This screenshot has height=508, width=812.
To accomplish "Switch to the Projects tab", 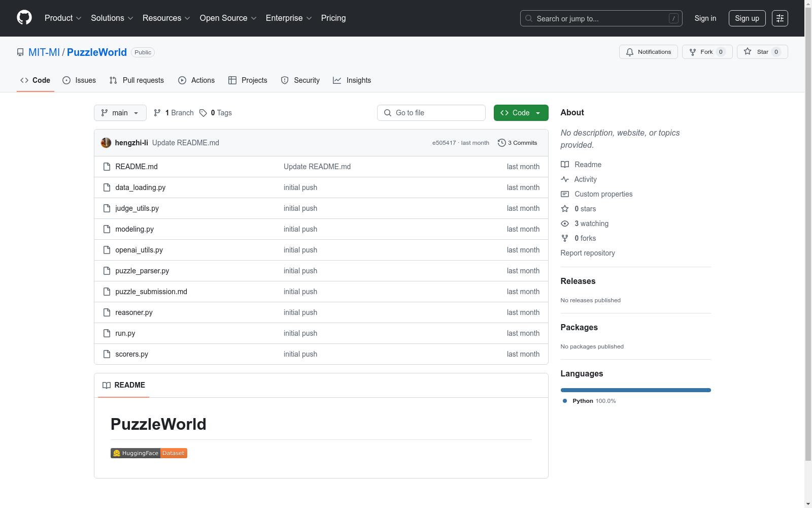I will (248, 80).
